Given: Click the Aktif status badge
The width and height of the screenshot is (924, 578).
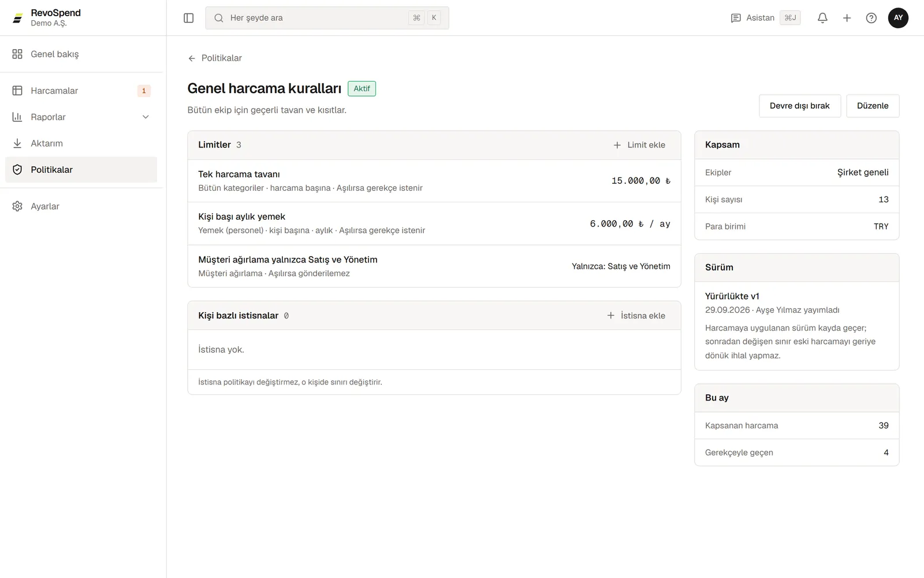Looking at the screenshot, I should pyautogui.click(x=362, y=88).
